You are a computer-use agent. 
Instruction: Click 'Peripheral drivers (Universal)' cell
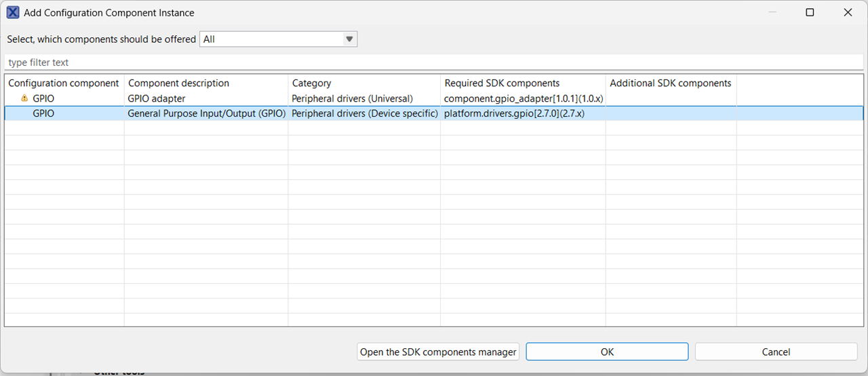pyautogui.click(x=352, y=98)
